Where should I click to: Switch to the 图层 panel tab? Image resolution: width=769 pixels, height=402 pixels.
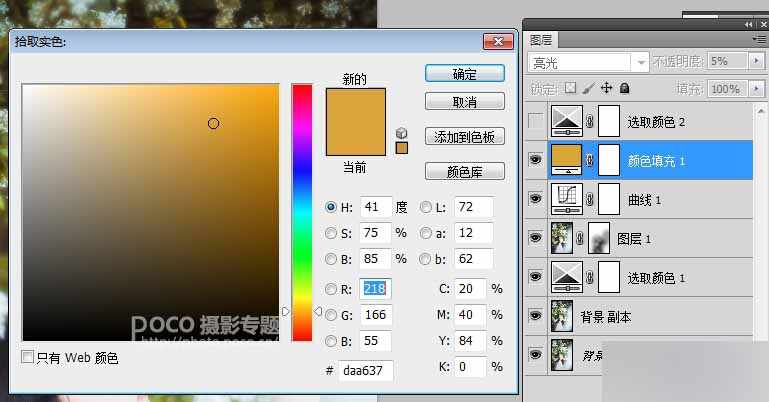pyautogui.click(x=541, y=40)
